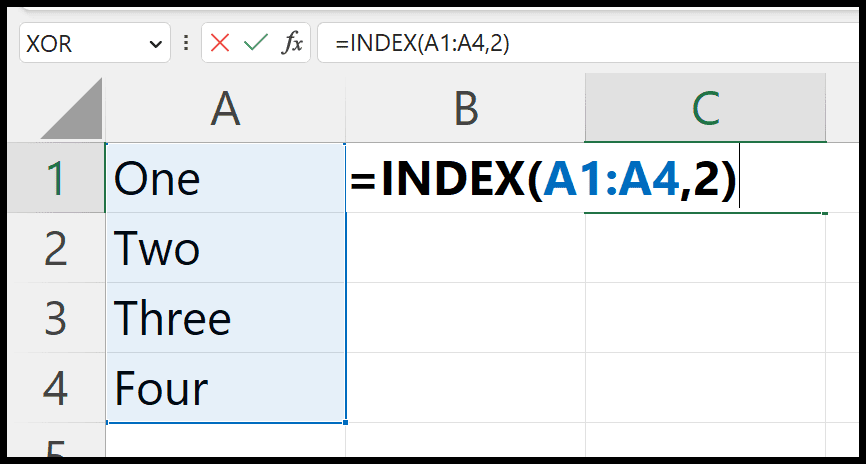Select column C header
This screenshot has width=866, height=464.
click(x=705, y=108)
